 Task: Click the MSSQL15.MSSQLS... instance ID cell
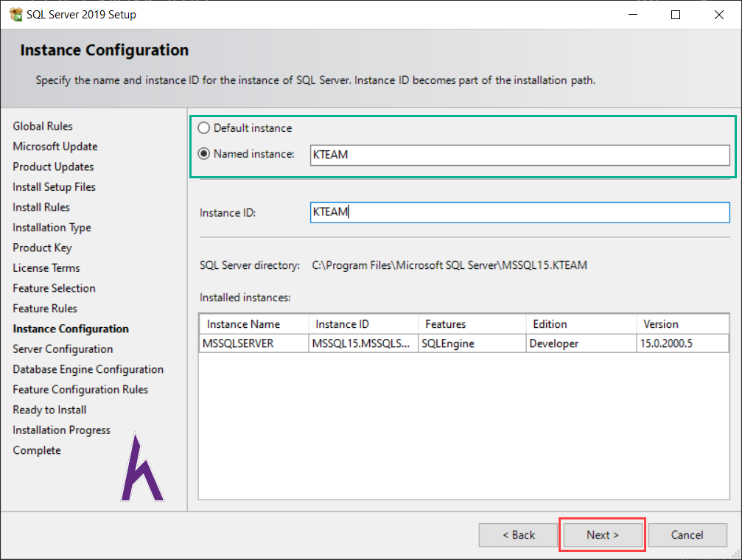(363, 343)
